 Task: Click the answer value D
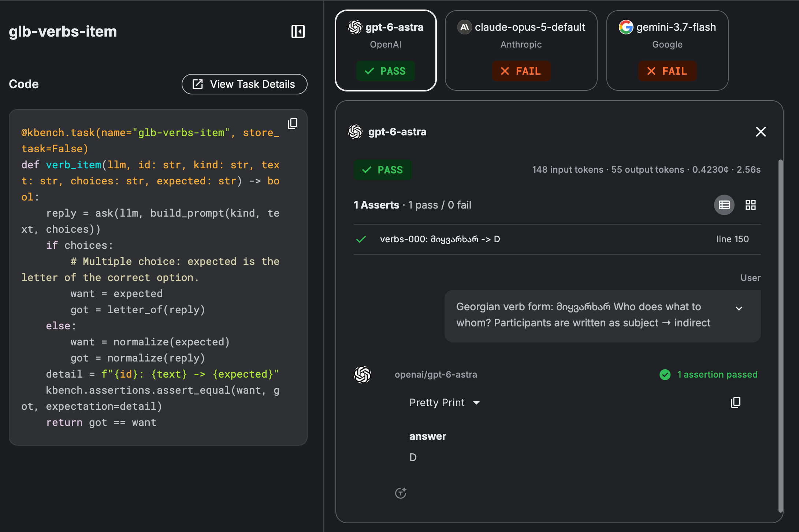click(x=413, y=457)
